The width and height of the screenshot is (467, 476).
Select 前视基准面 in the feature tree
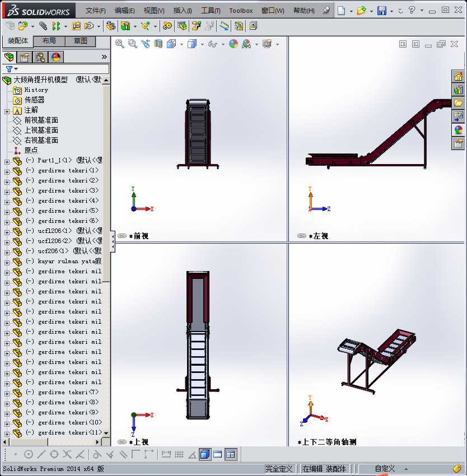[x=41, y=120]
